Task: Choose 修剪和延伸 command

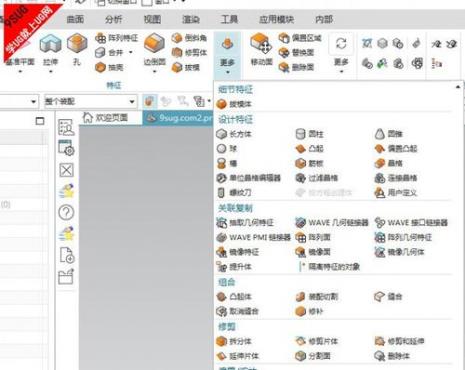Action: [400, 341]
